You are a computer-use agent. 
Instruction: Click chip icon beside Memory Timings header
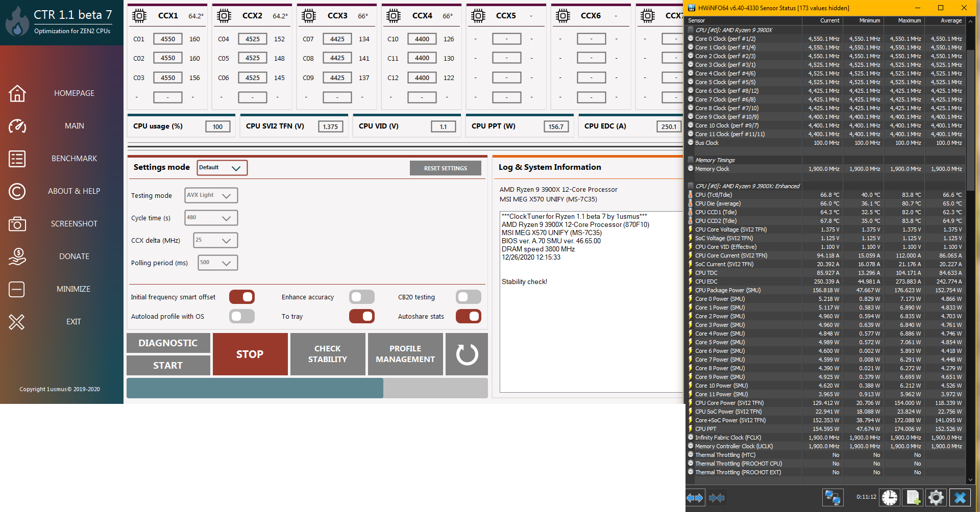(x=691, y=160)
